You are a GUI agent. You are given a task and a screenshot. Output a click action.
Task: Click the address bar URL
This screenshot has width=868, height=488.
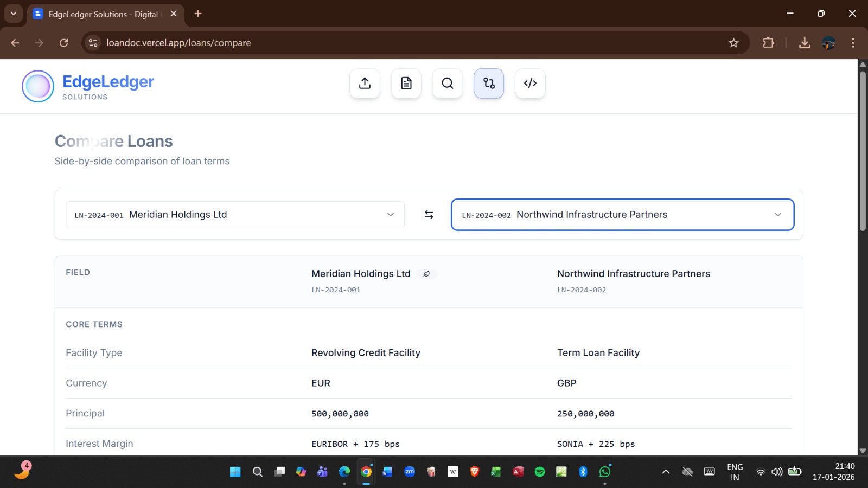pos(178,43)
